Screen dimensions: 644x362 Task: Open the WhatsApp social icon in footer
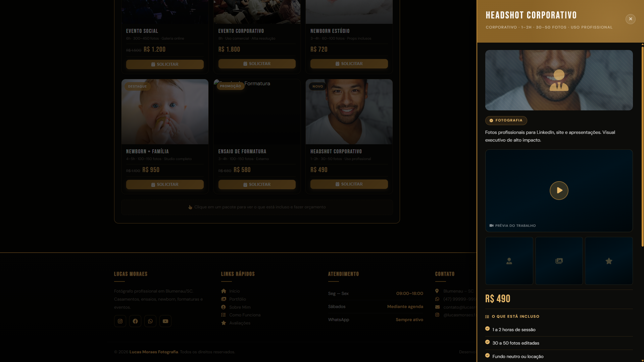click(x=150, y=321)
